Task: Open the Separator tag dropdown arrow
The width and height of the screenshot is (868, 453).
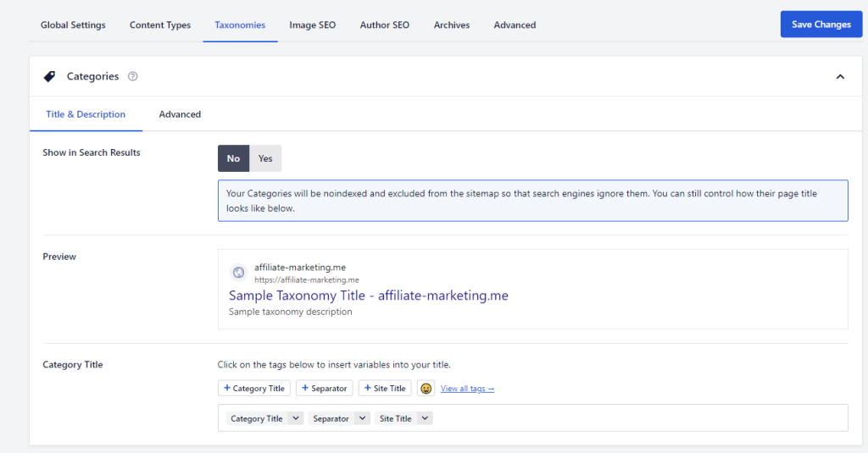Action: coord(362,418)
